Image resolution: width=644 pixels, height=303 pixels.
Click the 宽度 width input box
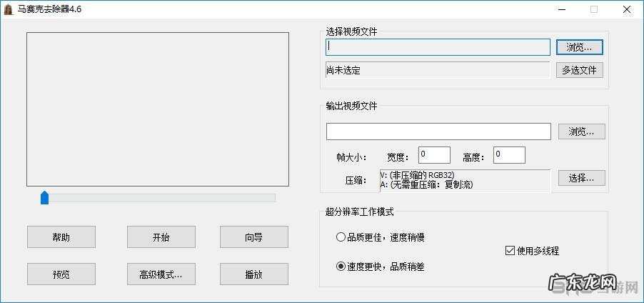[x=434, y=154]
